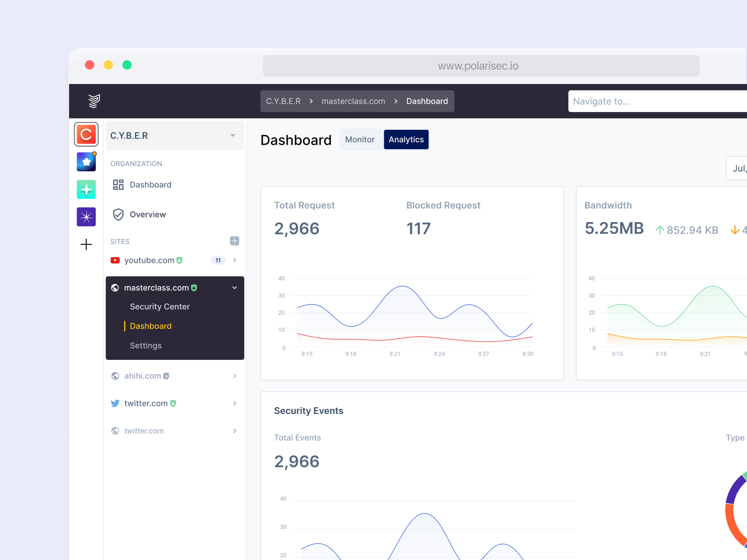
Task: Click the Polarisec logo in top bar
Action: (94, 101)
